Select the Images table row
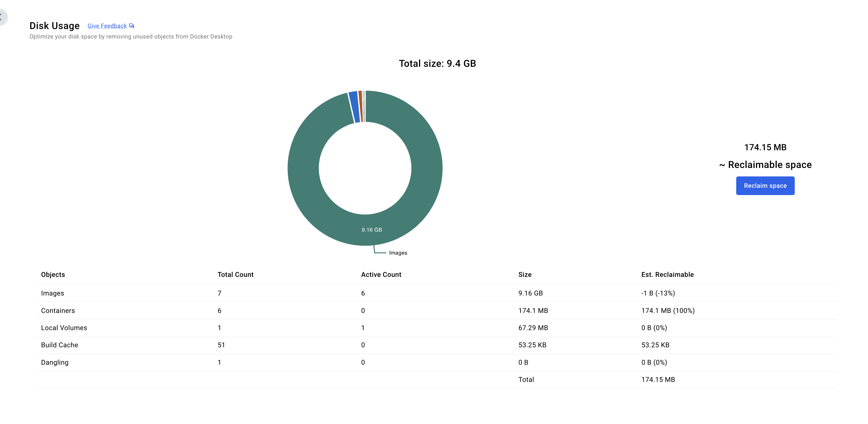Screen dimensions: 868x424 coord(52,293)
